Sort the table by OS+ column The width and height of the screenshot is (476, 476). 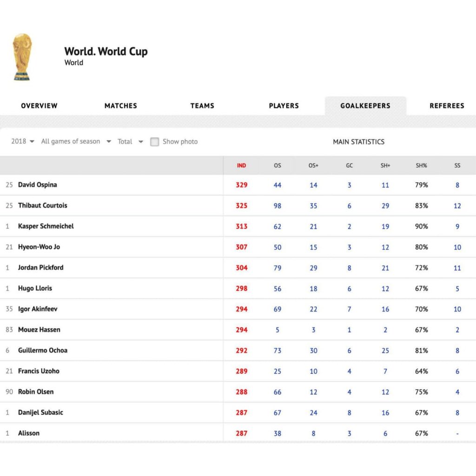pos(313,165)
